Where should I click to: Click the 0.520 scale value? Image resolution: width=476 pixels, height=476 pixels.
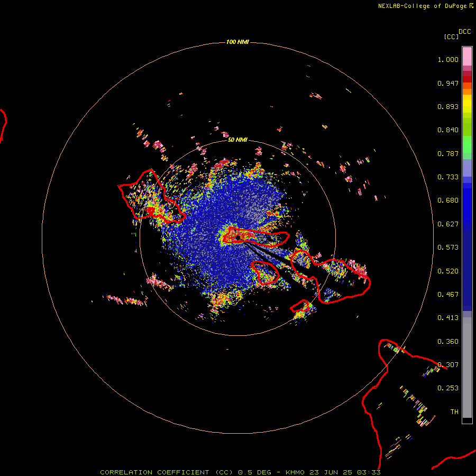tap(448, 271)
